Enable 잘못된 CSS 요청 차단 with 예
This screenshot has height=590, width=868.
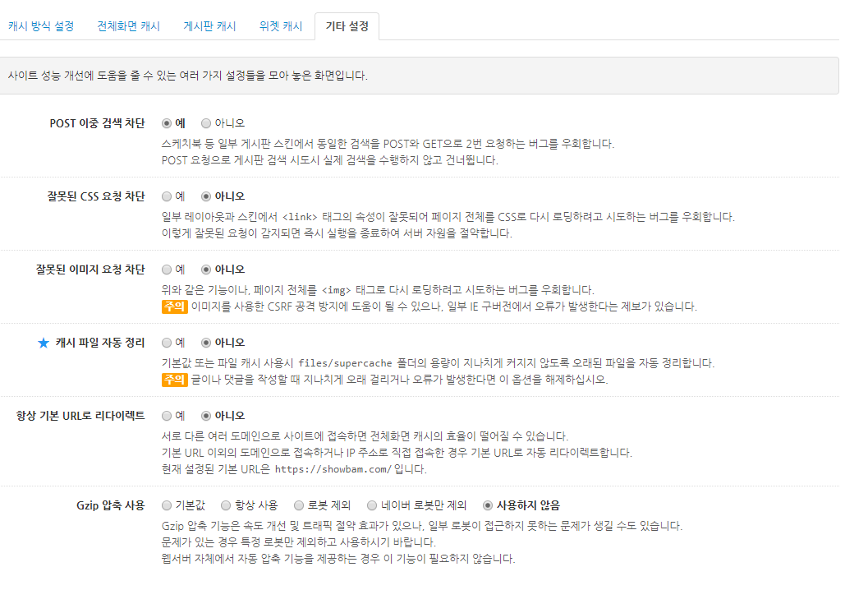point(167,196)
